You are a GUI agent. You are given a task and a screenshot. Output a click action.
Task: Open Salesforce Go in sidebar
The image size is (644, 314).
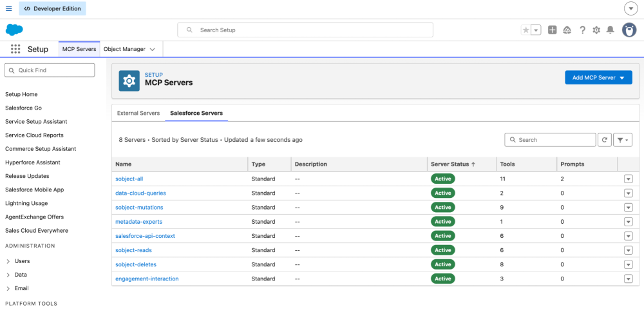[23, 108]
